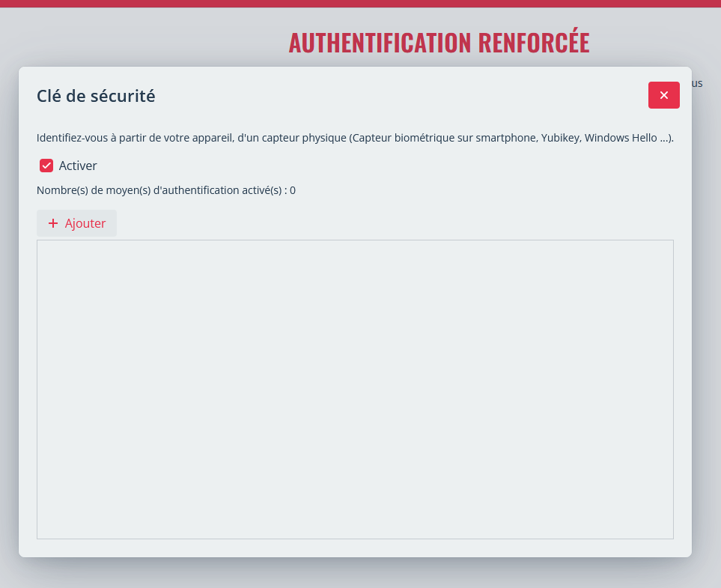Click the red bar at the page top

[x=360, y=3]
